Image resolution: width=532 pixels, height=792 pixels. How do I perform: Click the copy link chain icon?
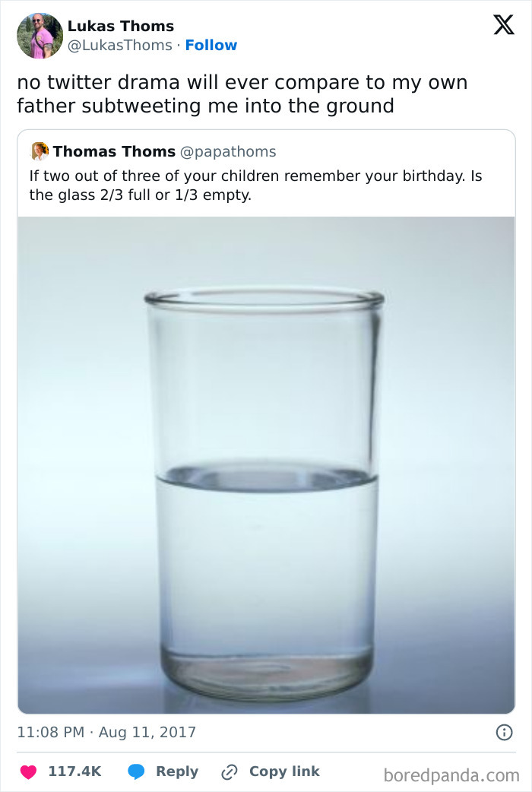pyautogui.click(x=230, y=771)
